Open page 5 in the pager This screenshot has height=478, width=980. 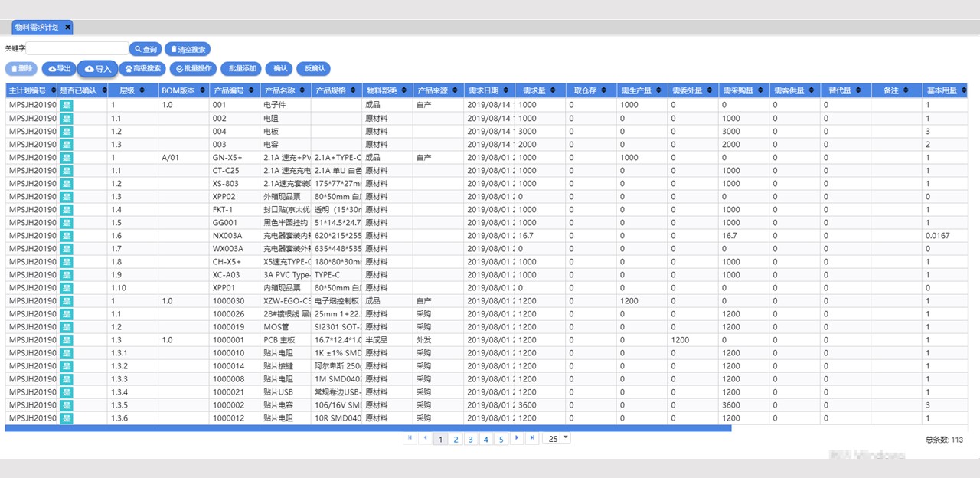[x=501, y=439]
